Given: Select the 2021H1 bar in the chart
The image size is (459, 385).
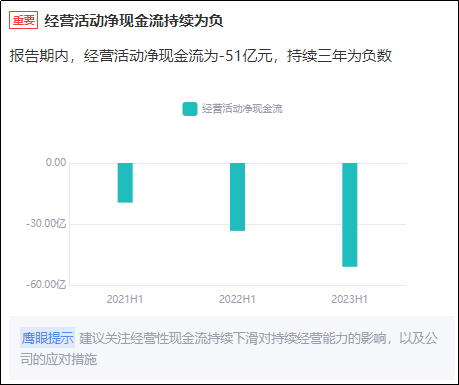Looking at the screenshot, I should click(x=125, y=183).
